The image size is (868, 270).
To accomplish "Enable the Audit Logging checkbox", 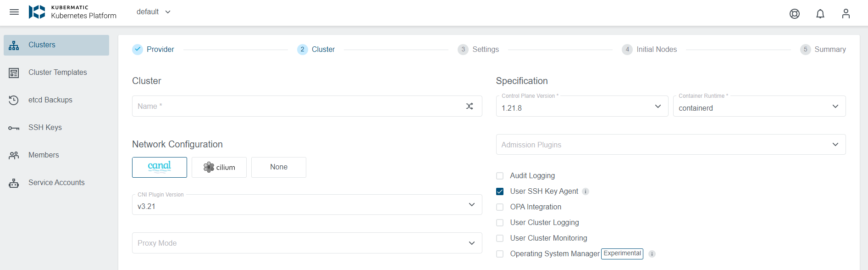I will pyautogui.click(x=500, y=176).
